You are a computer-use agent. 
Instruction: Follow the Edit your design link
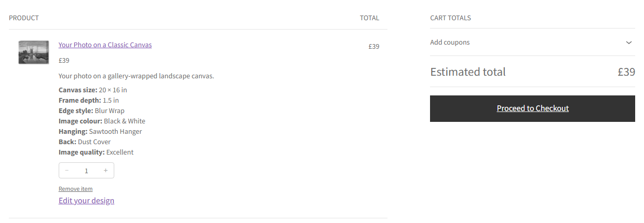click(x=86, y=201)
